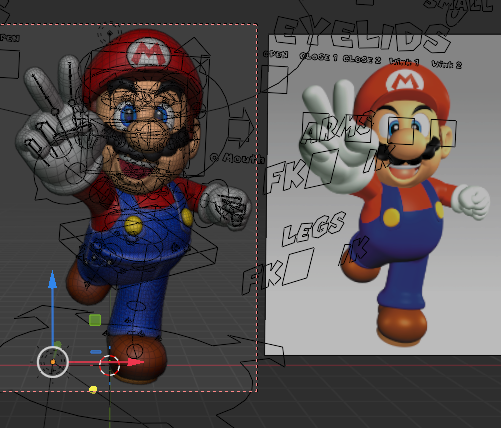Select the eyelid box under Open label

tap(274, 79)
